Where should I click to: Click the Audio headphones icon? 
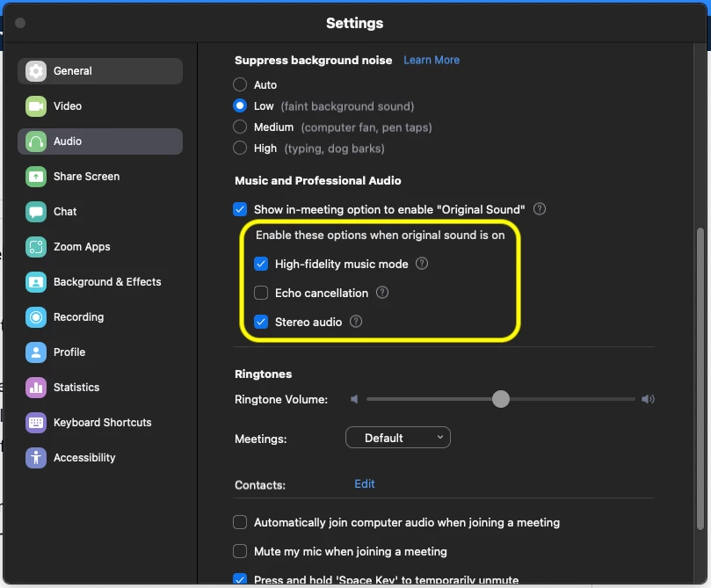coord(36,142)
